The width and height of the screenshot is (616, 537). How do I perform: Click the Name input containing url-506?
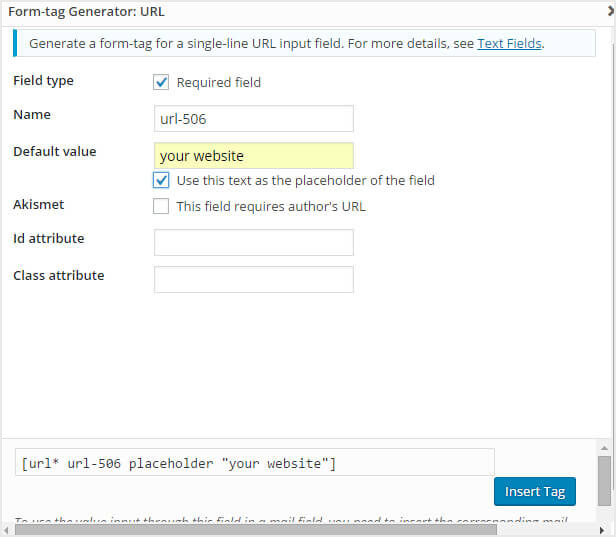[254, 119]
